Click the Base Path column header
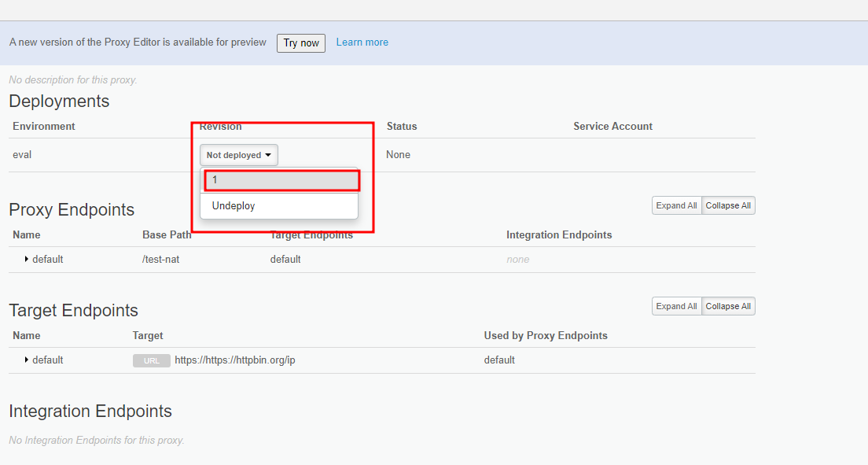The height and width of the screenshot is (465, 868). [x=167, y=235]
